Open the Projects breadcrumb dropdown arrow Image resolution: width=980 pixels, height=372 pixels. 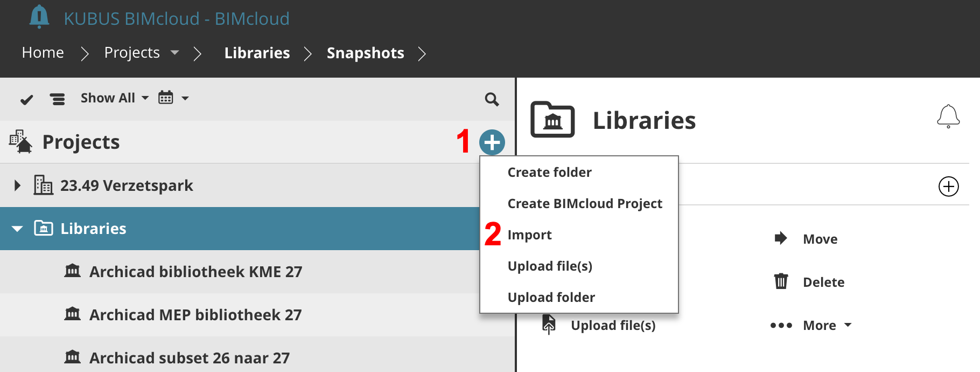tap(174, 53)
